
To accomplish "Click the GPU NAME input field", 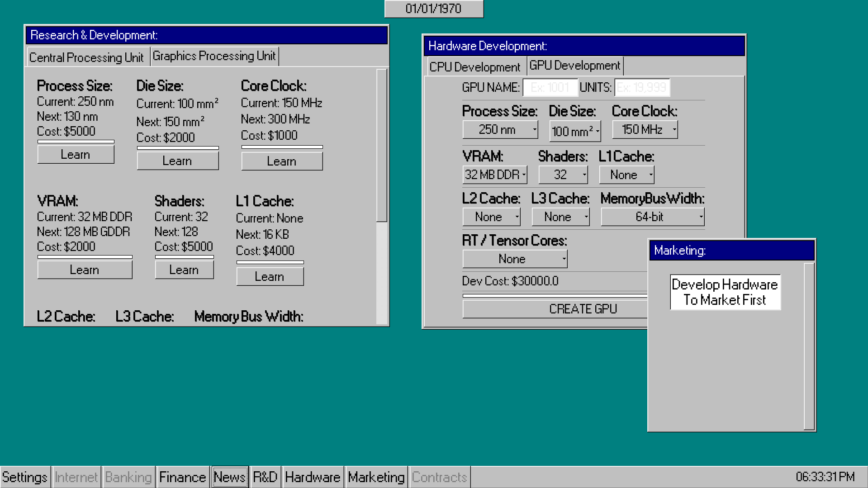I will point(550,87).
